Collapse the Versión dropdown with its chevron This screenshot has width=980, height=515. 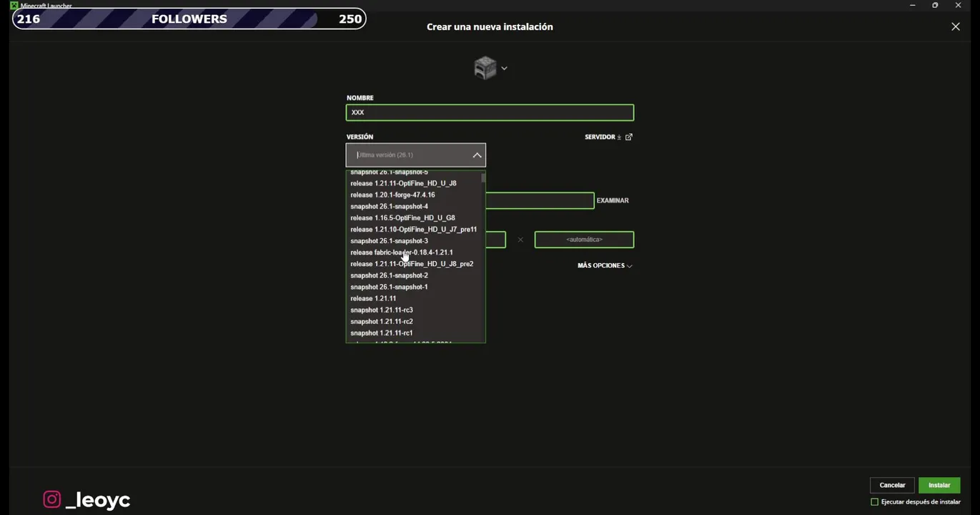click(x=477, y=155)
